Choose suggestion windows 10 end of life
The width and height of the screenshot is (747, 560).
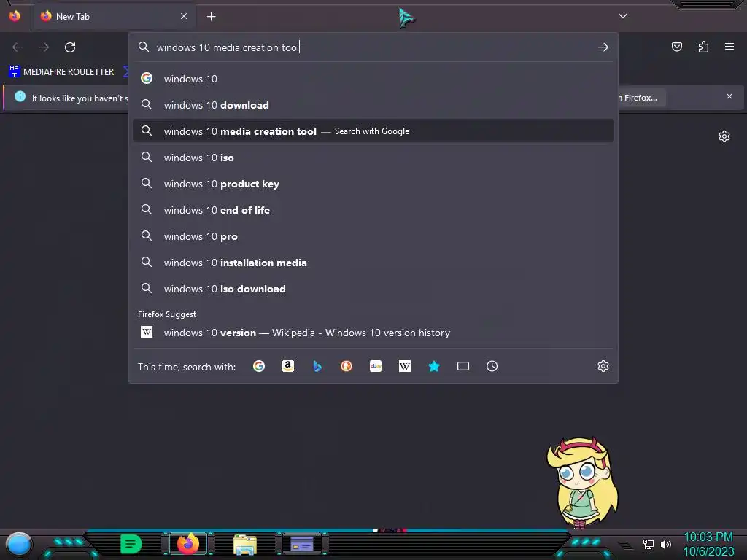tap(373, 210)
